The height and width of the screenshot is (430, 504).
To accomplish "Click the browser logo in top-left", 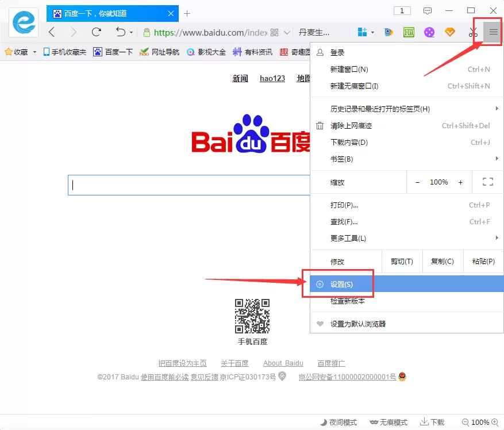I will pyautogui.click(x=24, y=22).
